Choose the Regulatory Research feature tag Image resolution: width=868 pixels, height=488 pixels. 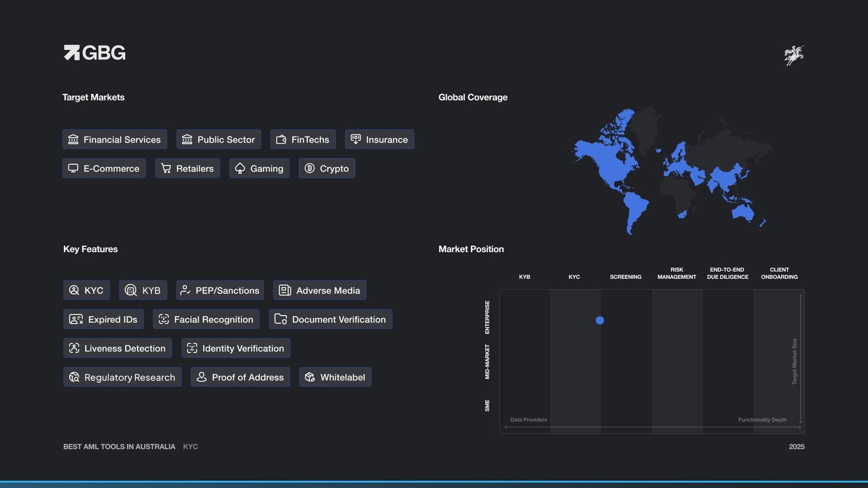tap(123, 377)
